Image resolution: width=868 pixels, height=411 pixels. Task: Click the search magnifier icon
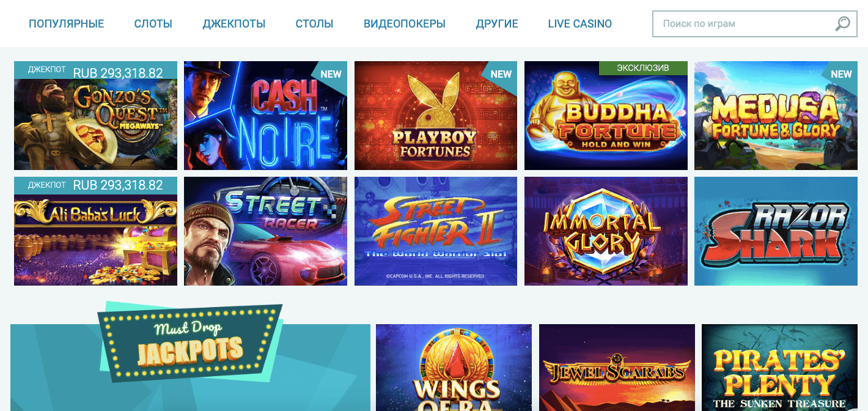coord(842,24)
